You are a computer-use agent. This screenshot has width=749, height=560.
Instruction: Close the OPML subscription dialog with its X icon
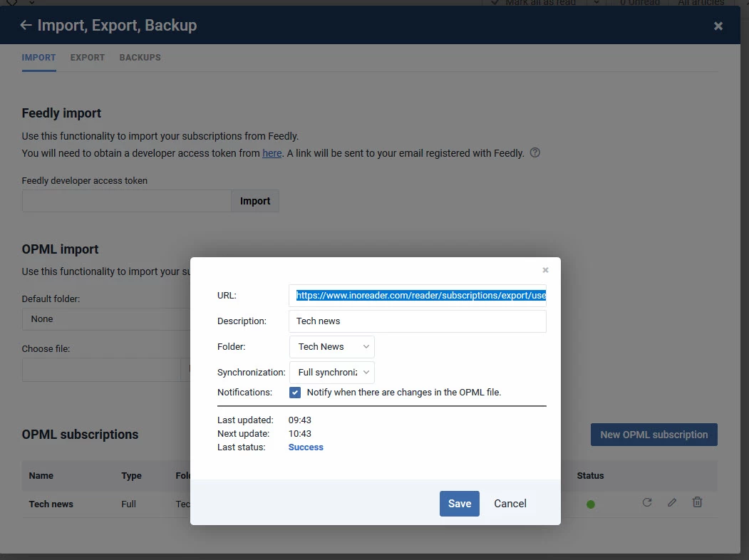point(545,270)
